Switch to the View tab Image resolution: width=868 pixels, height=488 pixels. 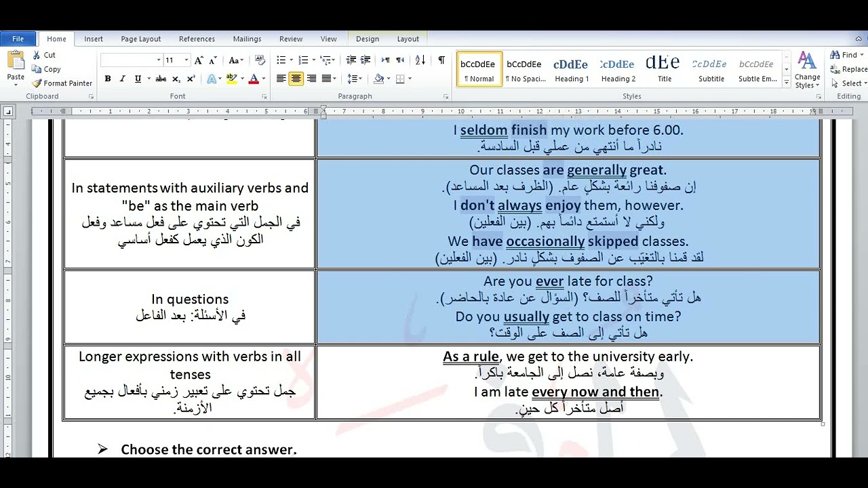[x=328, y=39]
